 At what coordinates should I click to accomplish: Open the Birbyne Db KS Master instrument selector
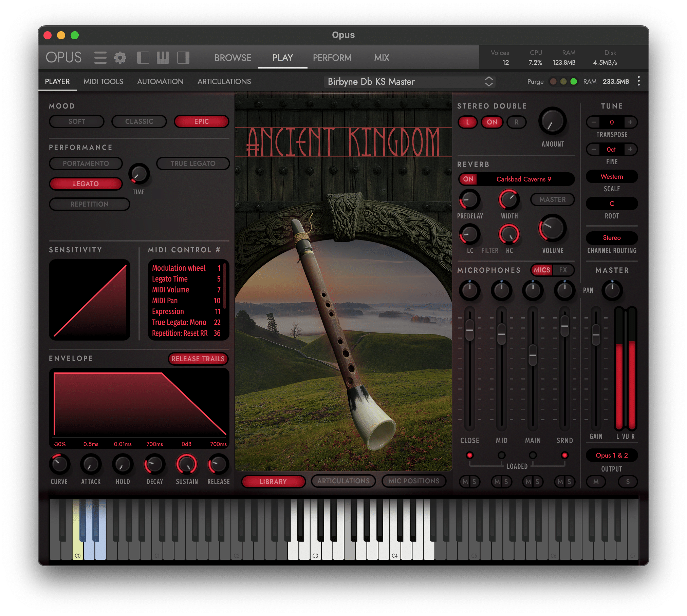coord(409,82)
